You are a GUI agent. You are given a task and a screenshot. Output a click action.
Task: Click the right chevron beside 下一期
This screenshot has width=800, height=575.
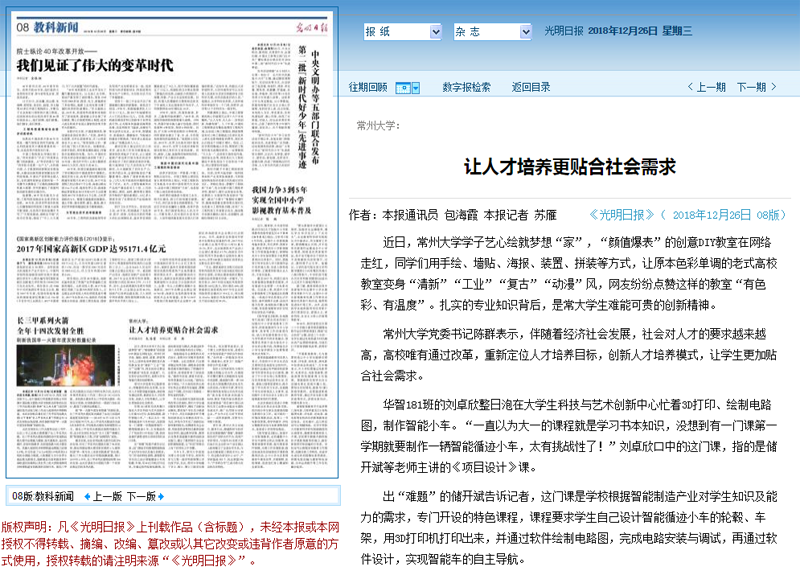point(773,87)
